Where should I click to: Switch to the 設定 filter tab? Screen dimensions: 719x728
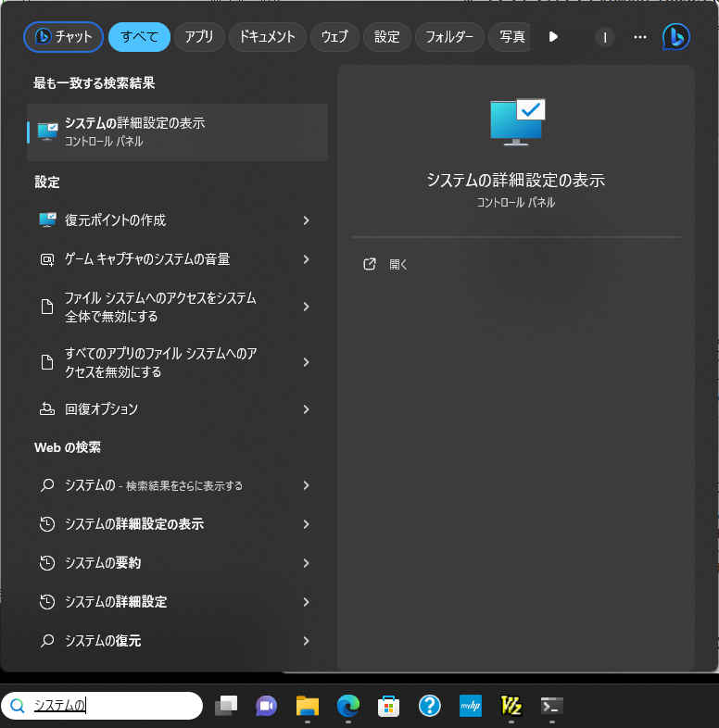[x=386, y=37]
